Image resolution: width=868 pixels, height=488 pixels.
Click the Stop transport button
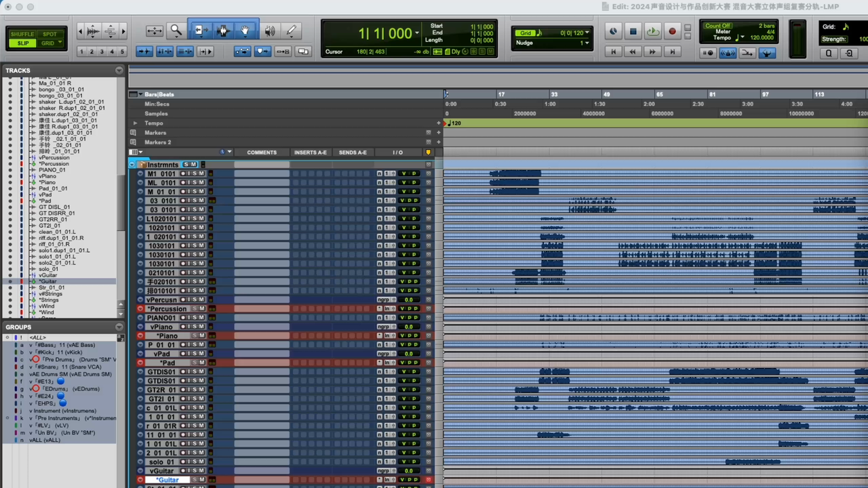[x=633, y=31]
